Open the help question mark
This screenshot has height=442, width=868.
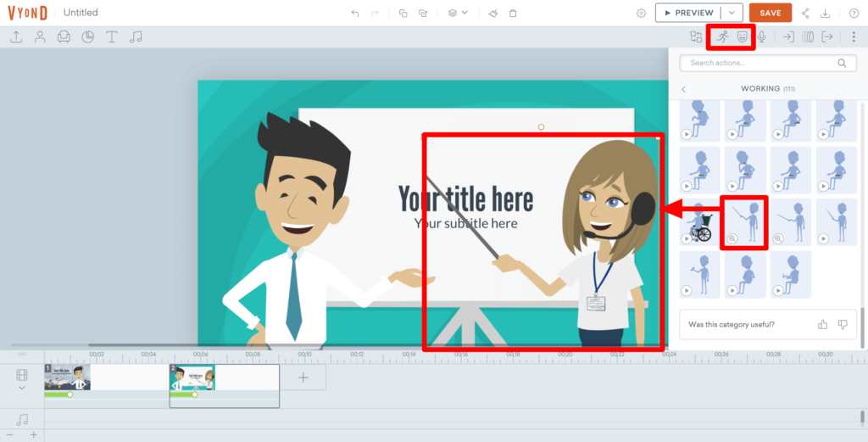[x=854, y=14]
